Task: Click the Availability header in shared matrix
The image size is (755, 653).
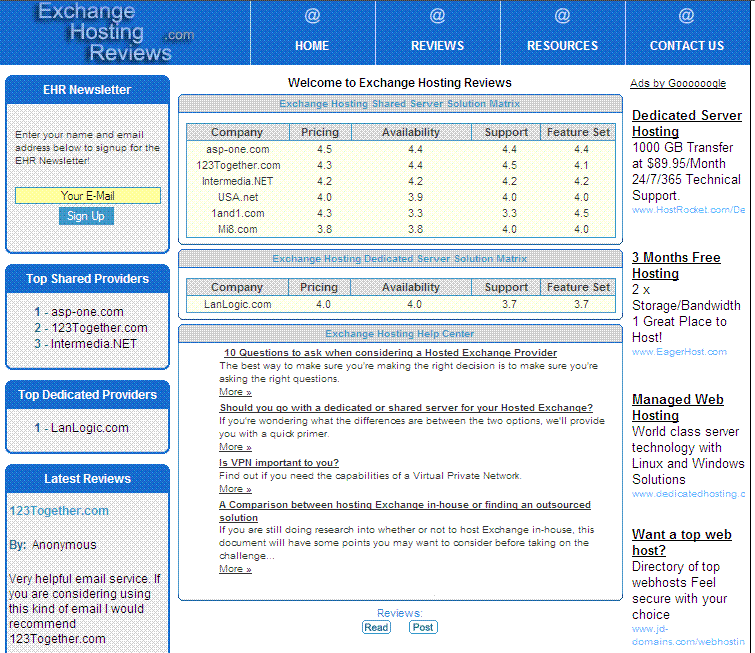Action: [x=411, y=132]
